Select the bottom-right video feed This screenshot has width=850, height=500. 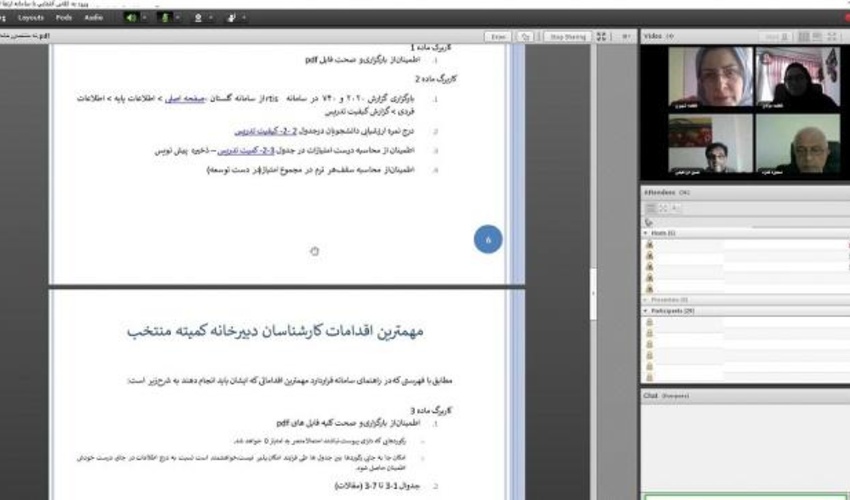tap(797, 144)
